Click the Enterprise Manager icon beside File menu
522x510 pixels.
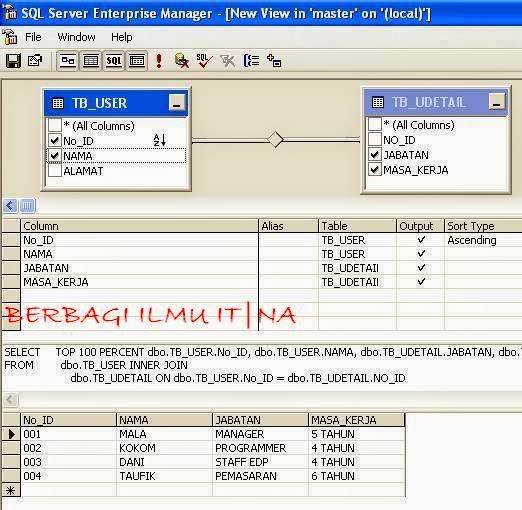[x=10, y=37]
